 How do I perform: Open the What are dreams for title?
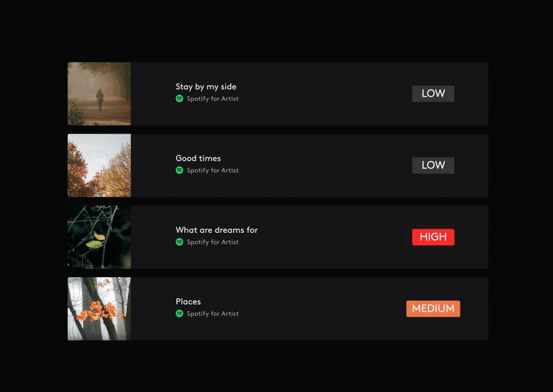pos(216,230)
